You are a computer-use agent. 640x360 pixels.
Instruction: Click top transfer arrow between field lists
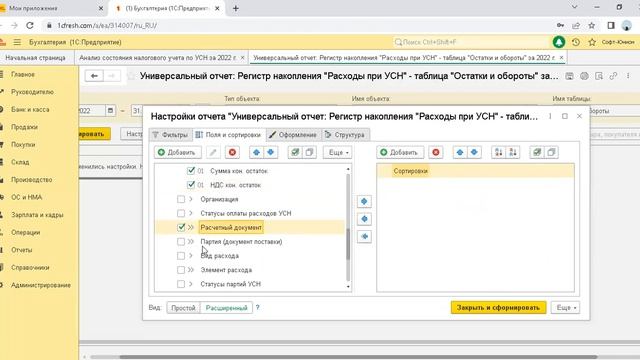point(364,201)
